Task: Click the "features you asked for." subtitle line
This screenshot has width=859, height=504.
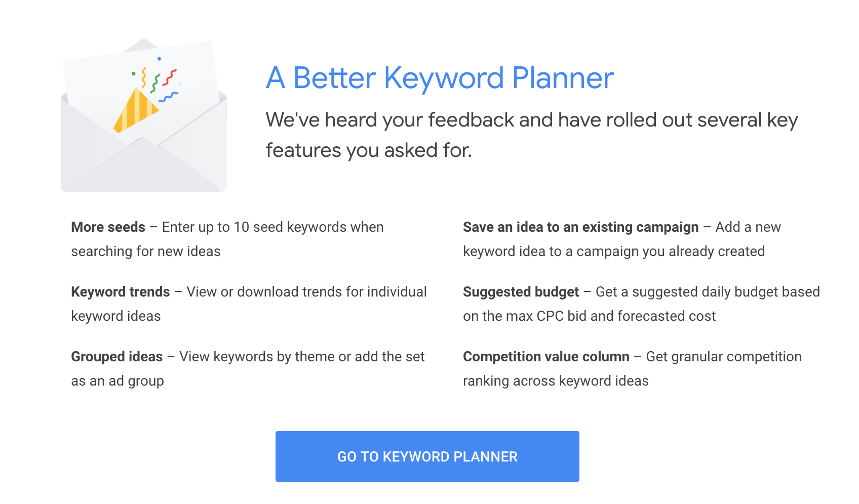Action: pos(369,151)
